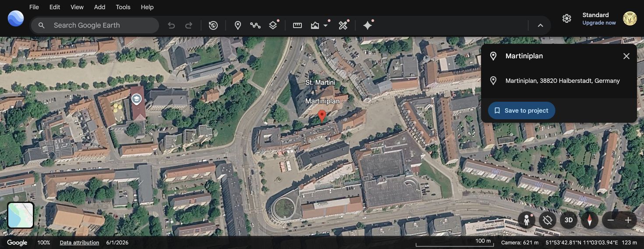The width and height of the screenshot is (644, 249).
Task: Click the search magnifier icon
Action: coord(42,25)
